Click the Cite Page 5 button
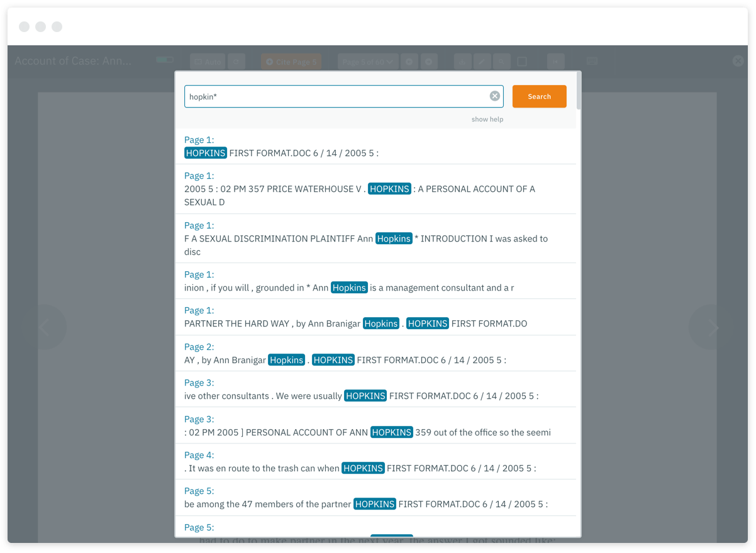756x553 pixels. click(x=291, y=61)
